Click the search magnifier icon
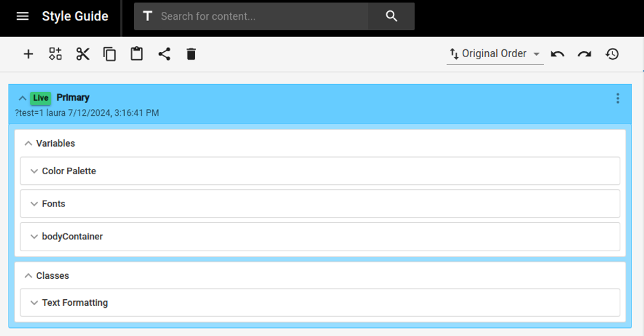The height and width of the screenshot is (336, 644). (x=392, y=16)
